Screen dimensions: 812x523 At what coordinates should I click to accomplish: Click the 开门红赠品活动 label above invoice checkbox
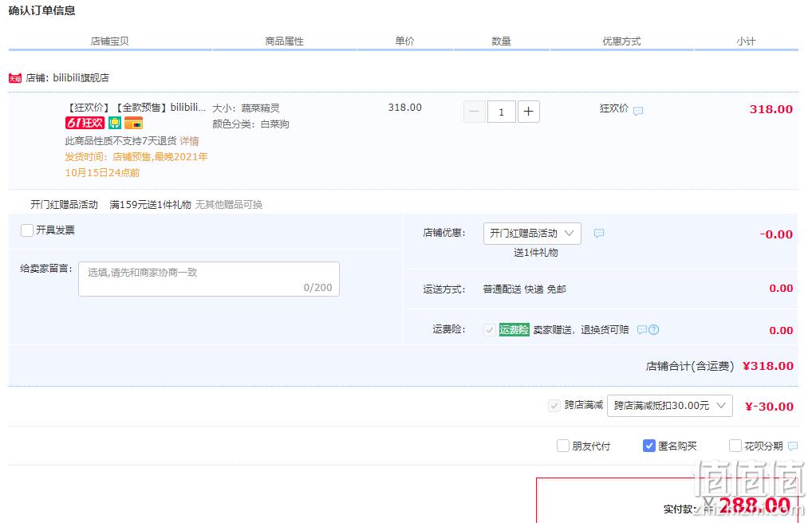pyautogui.click(x=65, y=205)
